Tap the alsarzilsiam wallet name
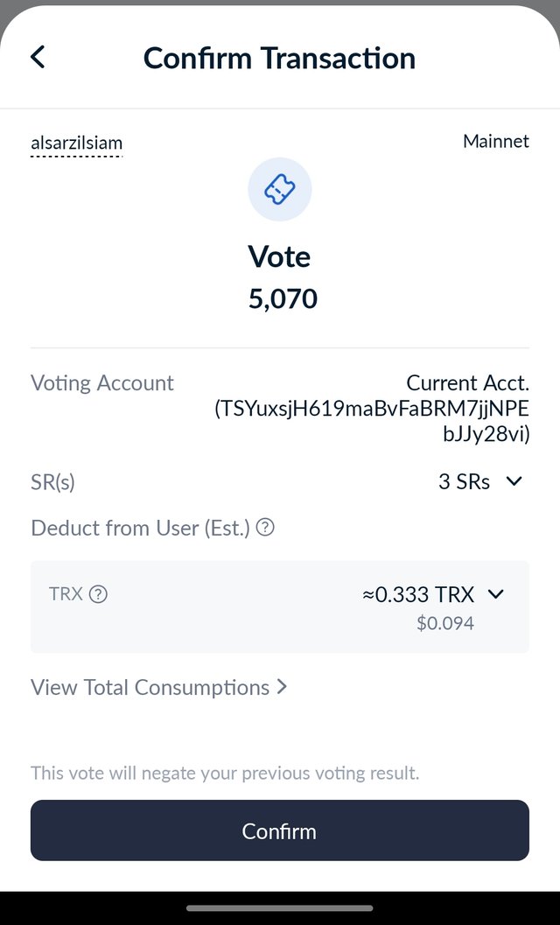This screenshot has height=925, width=560. 77,144
